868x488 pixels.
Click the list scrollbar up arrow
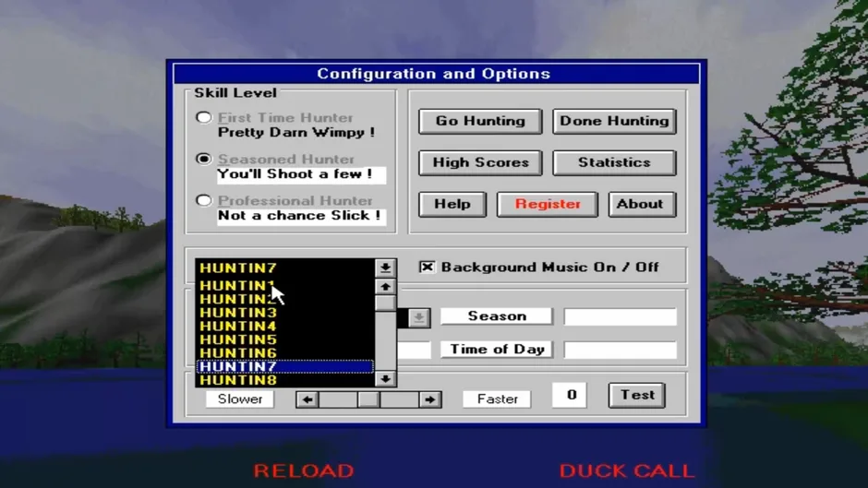(x=385, y=287)
